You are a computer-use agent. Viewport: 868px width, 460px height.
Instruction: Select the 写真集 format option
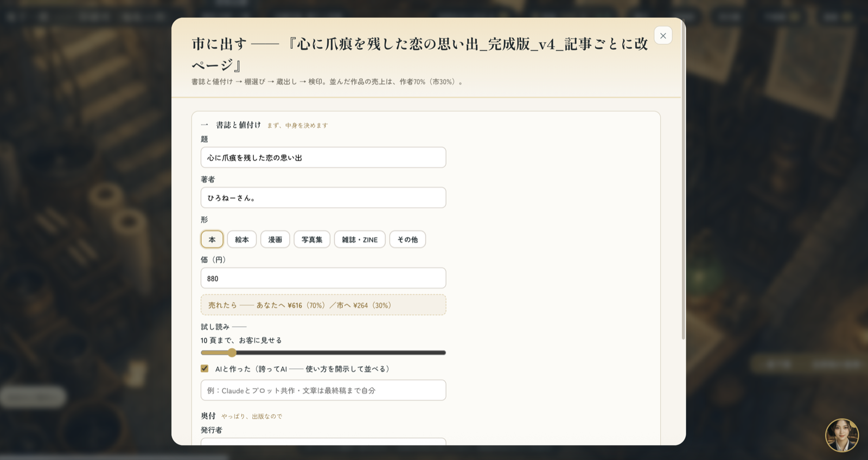[312, 239]
